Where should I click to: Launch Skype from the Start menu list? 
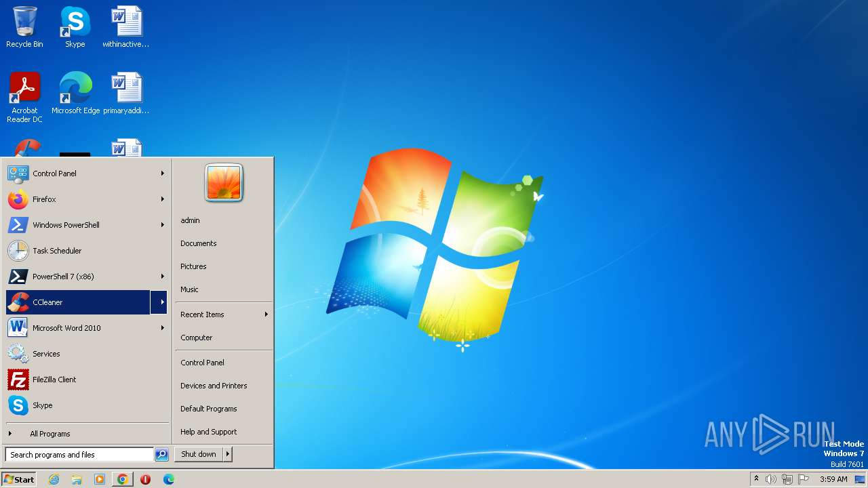pos(87,405)
